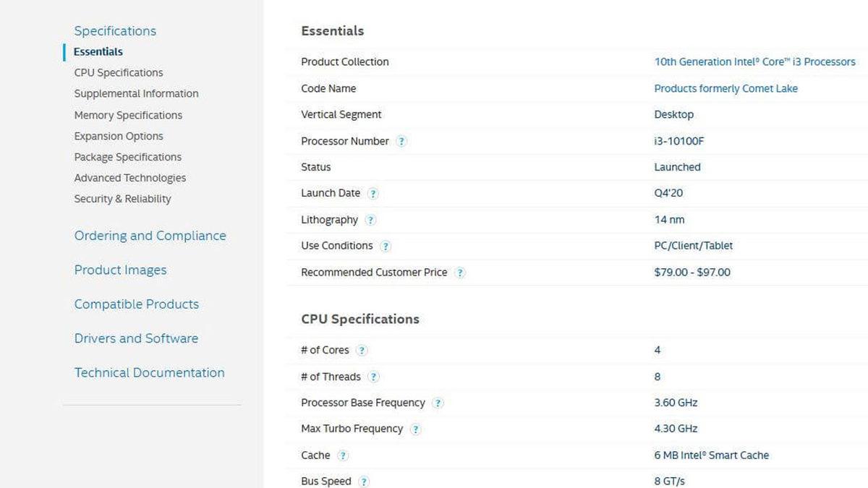Open Ordering and Compliance section
The image size is (868, 488).
(x=150, y=236)
